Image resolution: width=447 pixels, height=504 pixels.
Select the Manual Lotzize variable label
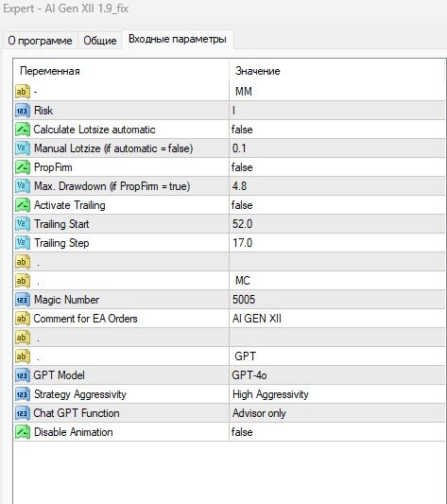pos(113,148)
